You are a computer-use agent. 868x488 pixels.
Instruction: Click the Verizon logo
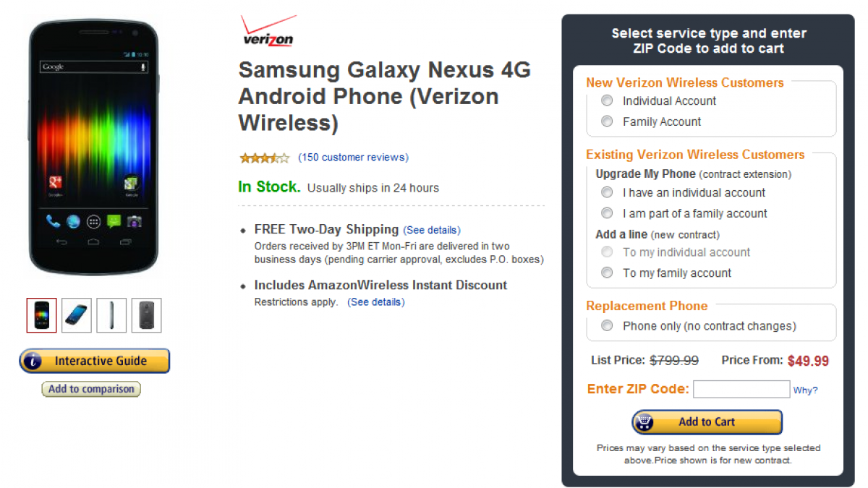tap(267, 31)
